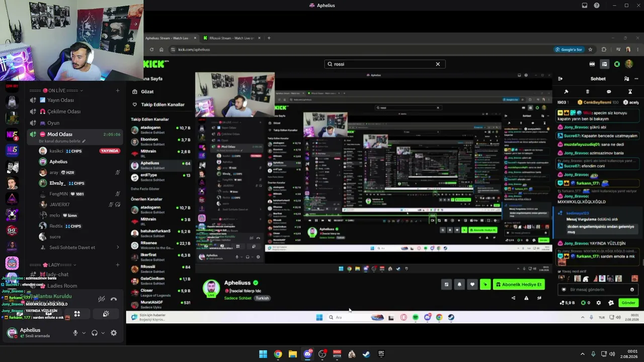Add a channel to the ON LIVE category
The image size is (644, 362).
[118, 90]
